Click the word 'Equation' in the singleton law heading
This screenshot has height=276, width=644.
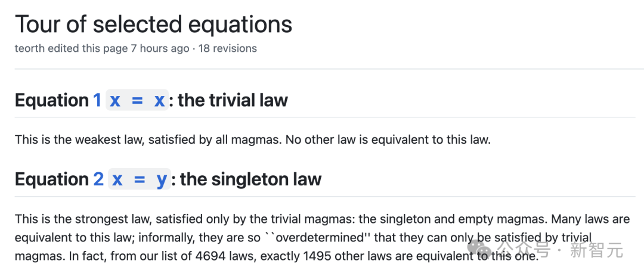point(51,179)
